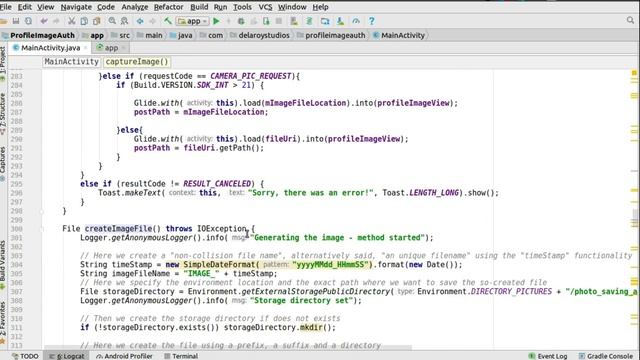Image resolution: width=640 pixels, height=360 pixels.
Task: Click the Attach debugger to process icon
Action: click(x=266, y=21)
